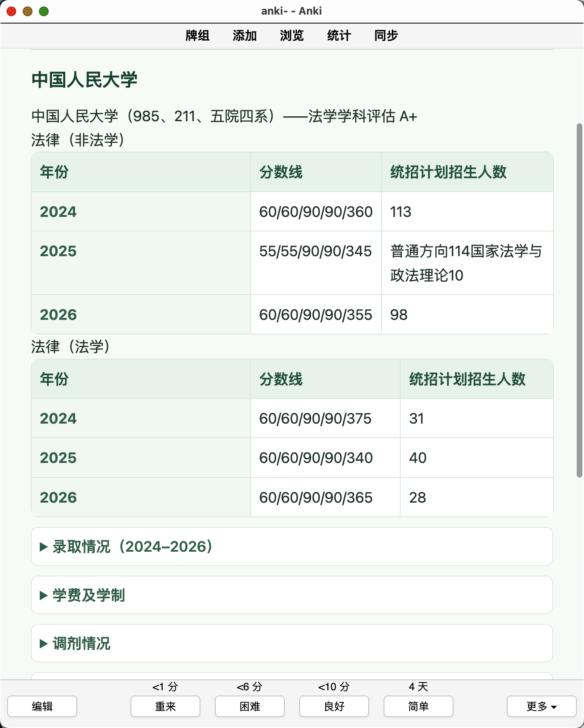Click the 中国人民大学 heading
Image resolution: width=584 pixels, height=728 pixels.
[x=84, y=80]
